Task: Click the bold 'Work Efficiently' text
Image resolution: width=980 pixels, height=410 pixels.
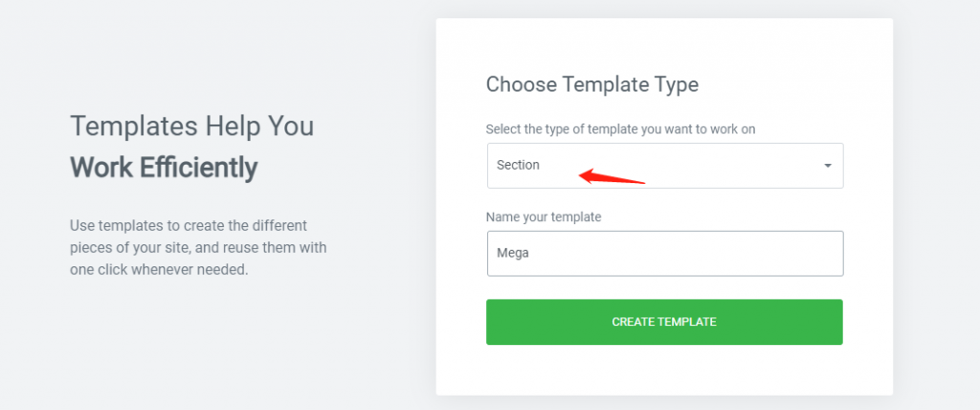Action: 164,167
